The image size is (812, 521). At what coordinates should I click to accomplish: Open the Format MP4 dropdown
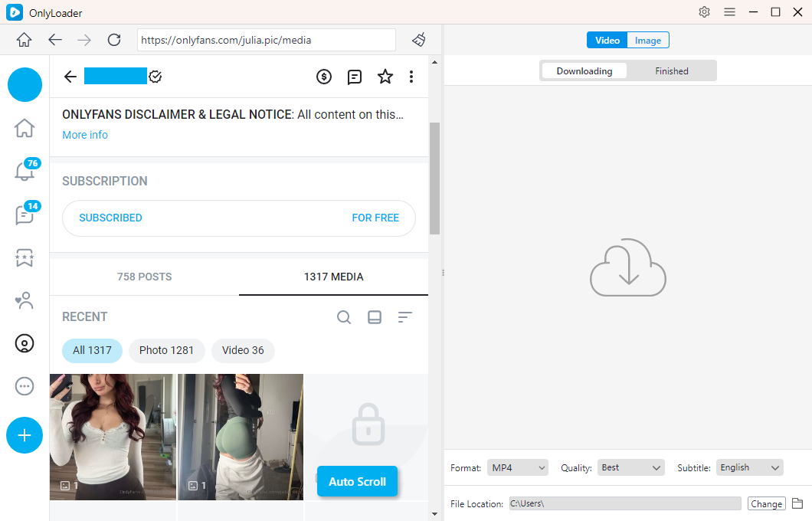pos(518,467)
